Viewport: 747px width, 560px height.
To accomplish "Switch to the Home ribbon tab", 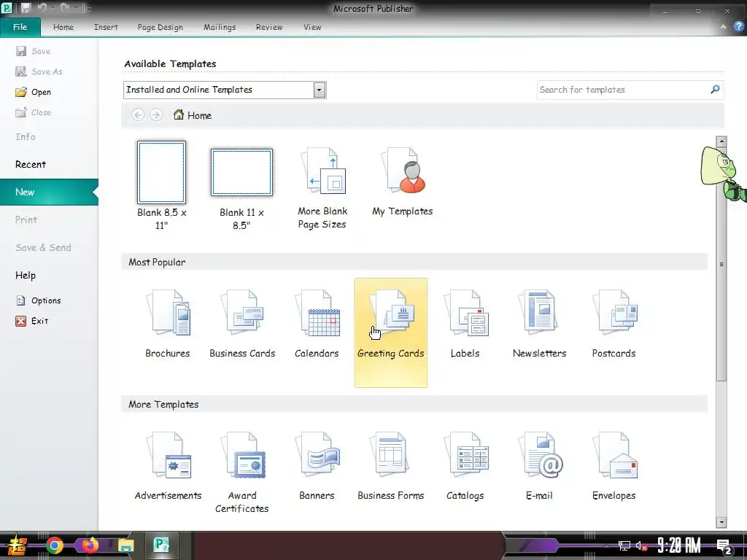I will click(x=63, y=27).
